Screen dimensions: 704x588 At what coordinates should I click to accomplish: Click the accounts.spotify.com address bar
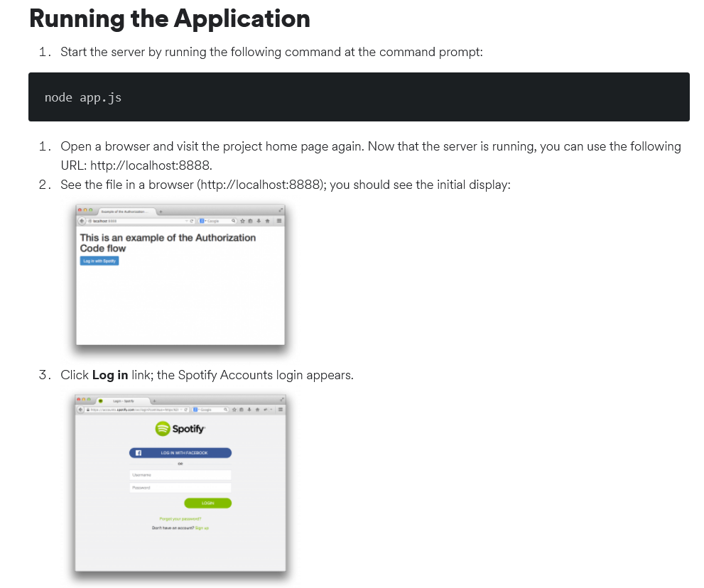137,409
